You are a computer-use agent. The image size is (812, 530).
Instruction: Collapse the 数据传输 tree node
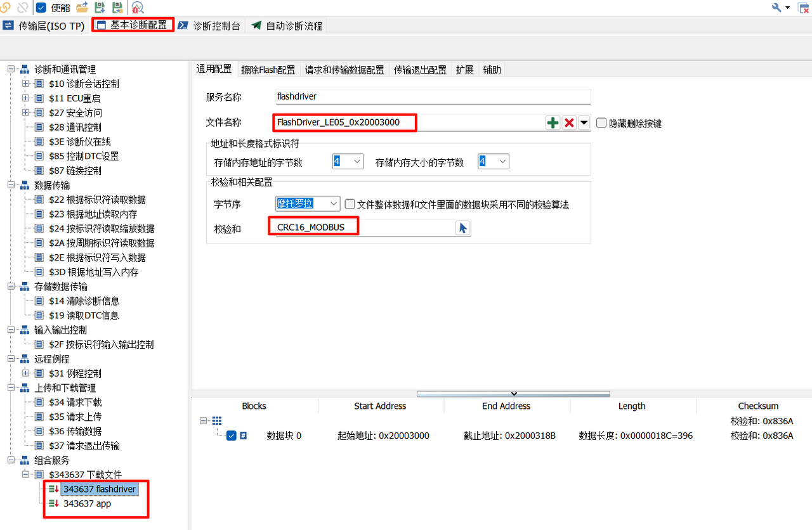[x=11, y=185]
